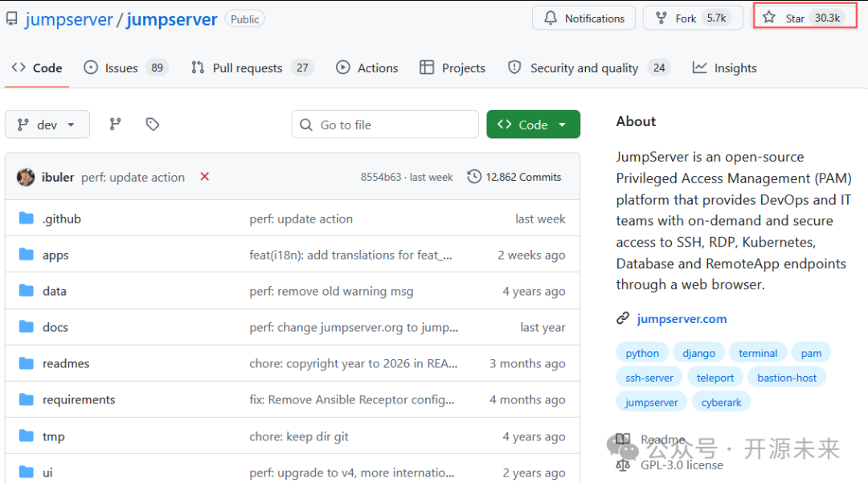This screenshot has width=868, height=483.
Task: Click the branches icon next to branch selector
Action: [x=114, y=124]
